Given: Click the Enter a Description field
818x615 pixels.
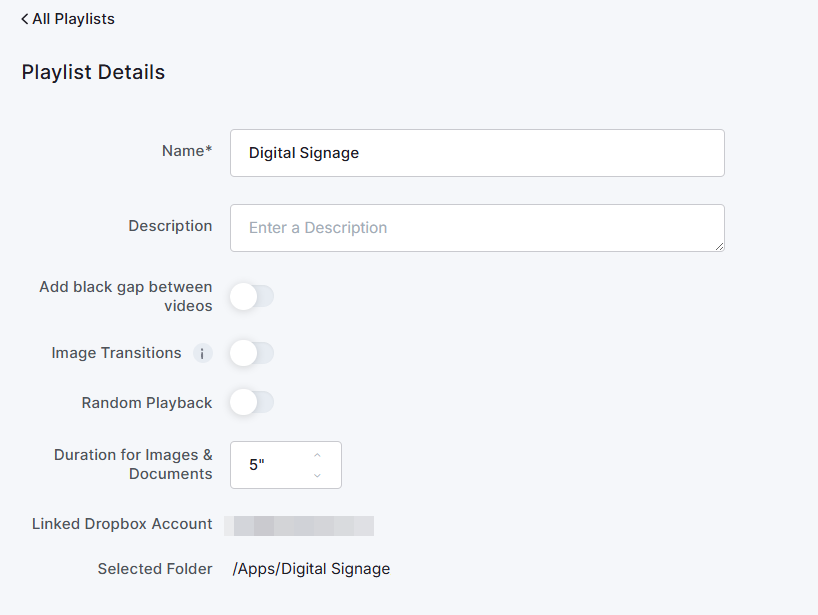Looking at the screenshot, I should tap(477, 228).
